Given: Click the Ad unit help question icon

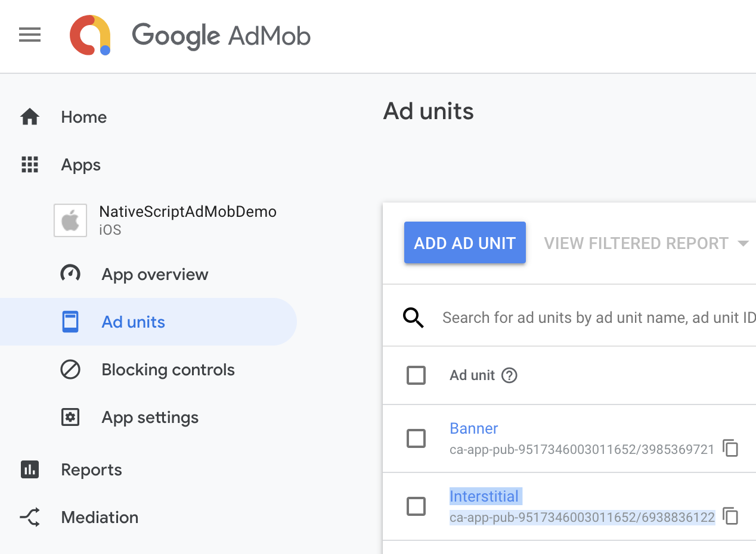Looking at the screenshot, I should [509, 375].
